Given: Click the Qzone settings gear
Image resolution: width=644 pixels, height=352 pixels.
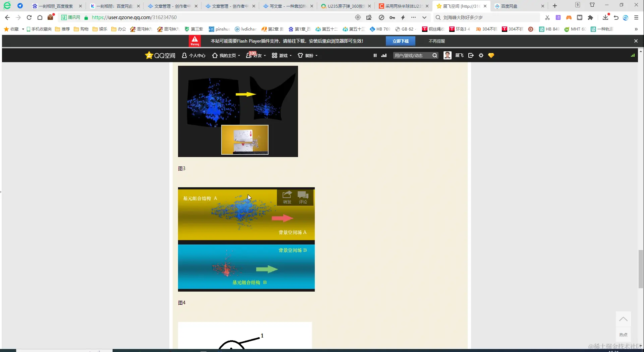Looking at the screenshot, I should (x=481, y=55).
